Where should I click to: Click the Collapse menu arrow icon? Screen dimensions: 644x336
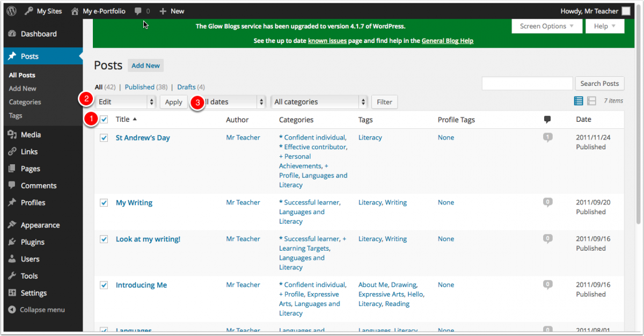12,310
